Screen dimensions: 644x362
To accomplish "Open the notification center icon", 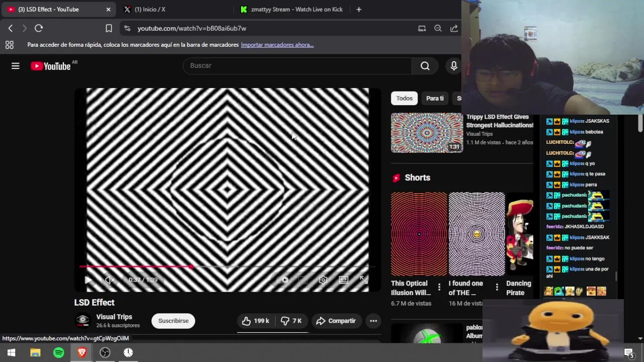I will point(628,353).
